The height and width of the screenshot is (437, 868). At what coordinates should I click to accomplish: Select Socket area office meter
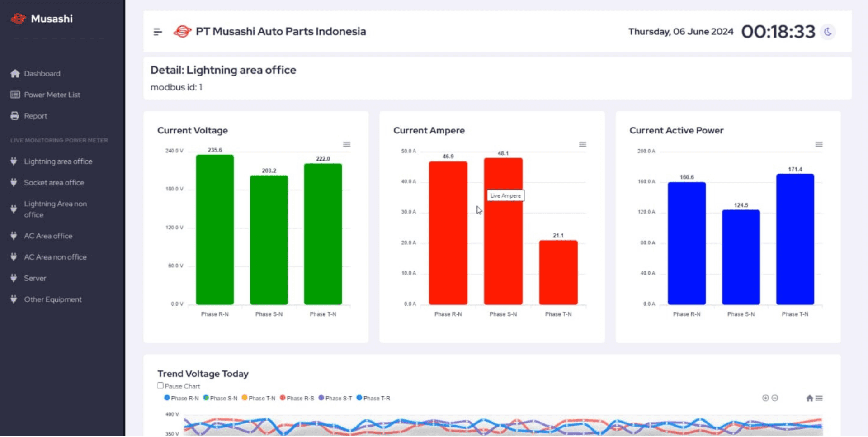[54, 183]
